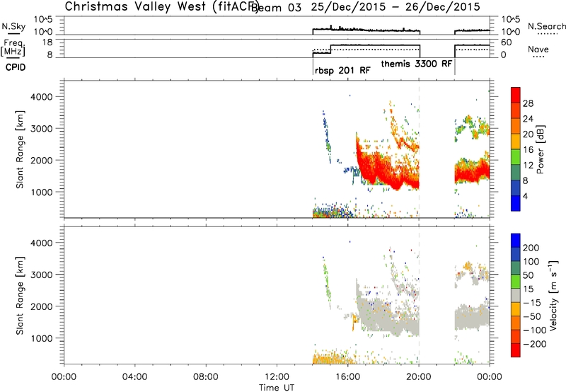The height and width of the screenshot is (392, 566).
Task: Click the 'CPID' label
Action: click(16, 67)
